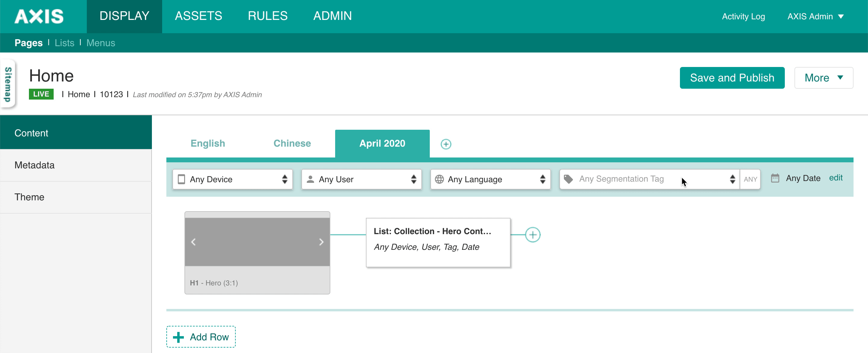
Task: Add a new content tab with the plus icon
Action: (446, 144)
